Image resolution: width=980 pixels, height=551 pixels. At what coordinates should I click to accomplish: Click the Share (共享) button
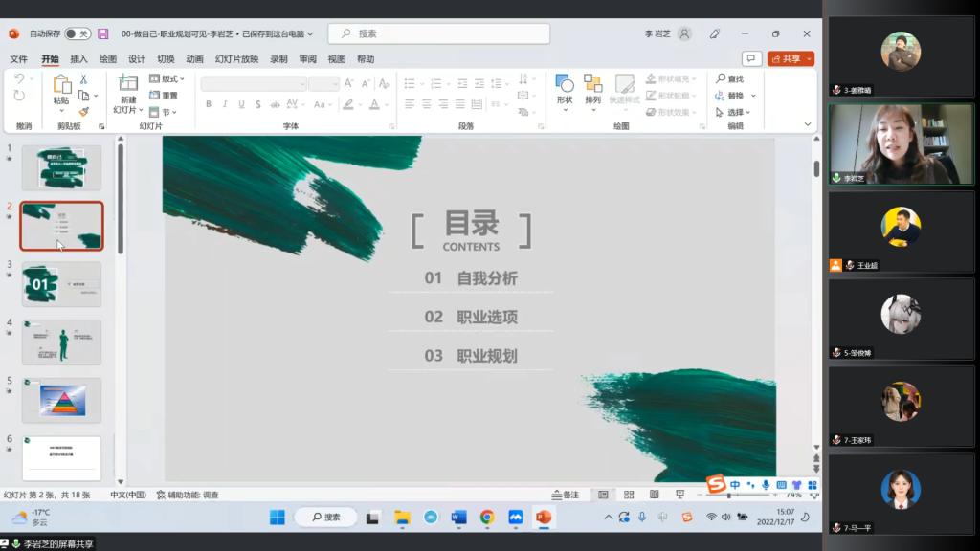(791, 58)
